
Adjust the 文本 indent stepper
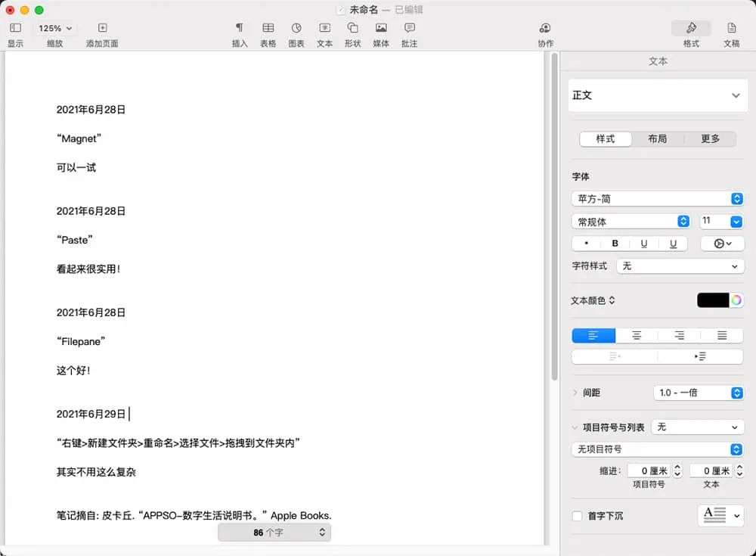point(739,471)
